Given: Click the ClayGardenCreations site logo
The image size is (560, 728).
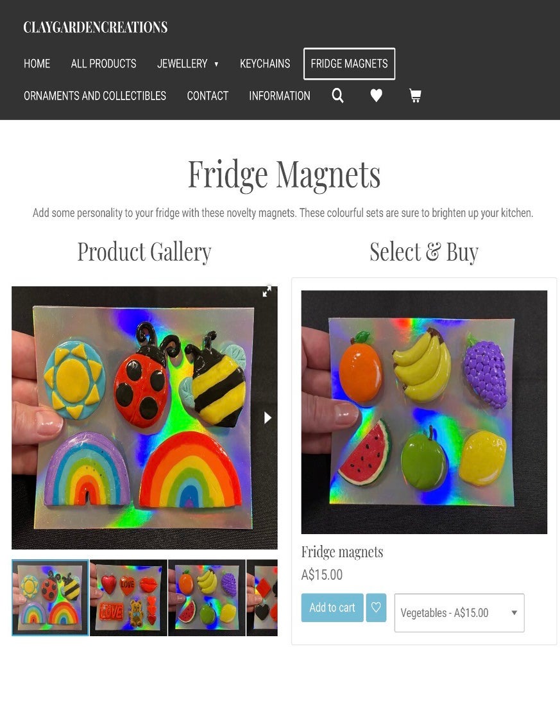Looking at the screenshot, I should (x=96, y=27).
